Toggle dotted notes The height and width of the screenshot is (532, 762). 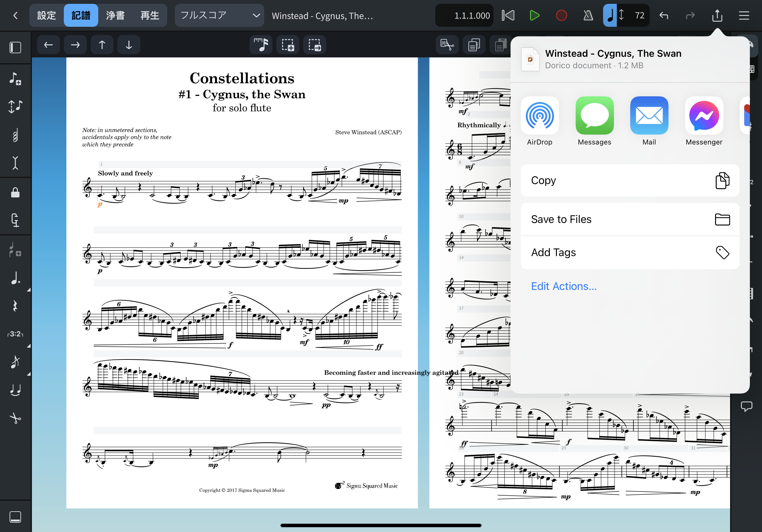pos(15,277)
